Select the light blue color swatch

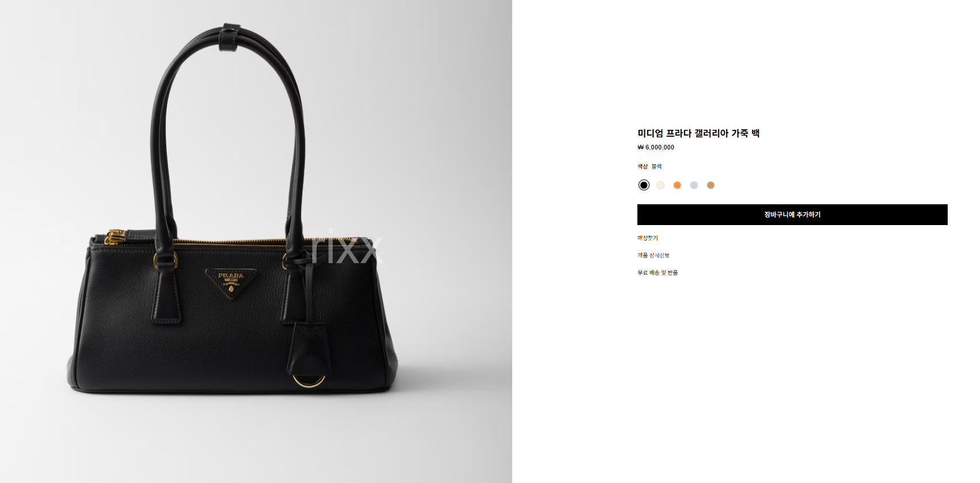pos(694,185)
